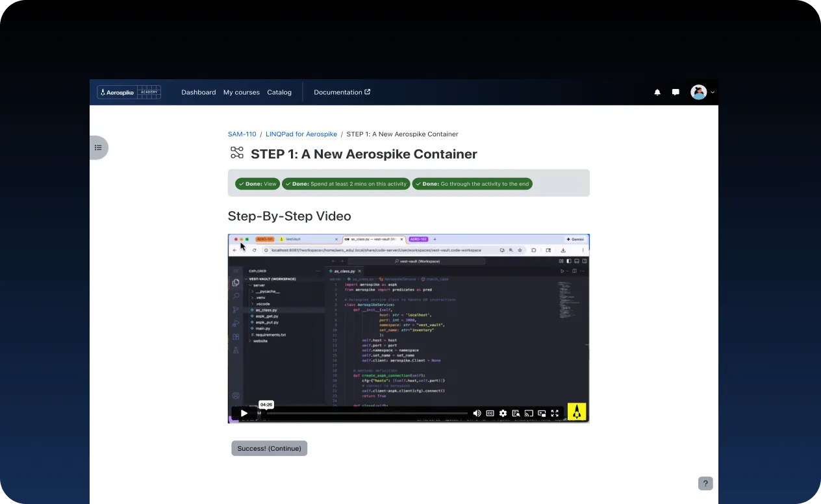Open the Catalog page
The image size is (821, 504).
(x=279, y=92)
